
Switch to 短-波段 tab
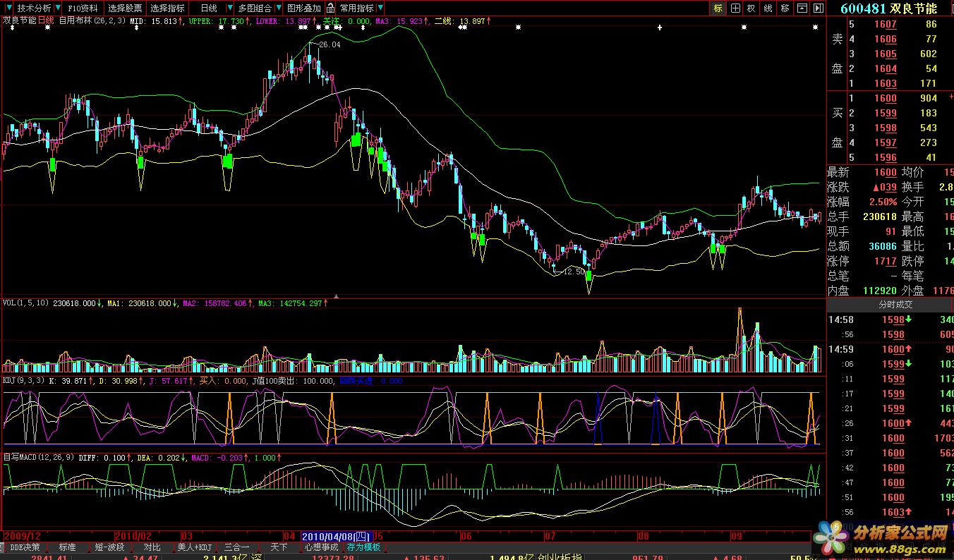(109, 547)
